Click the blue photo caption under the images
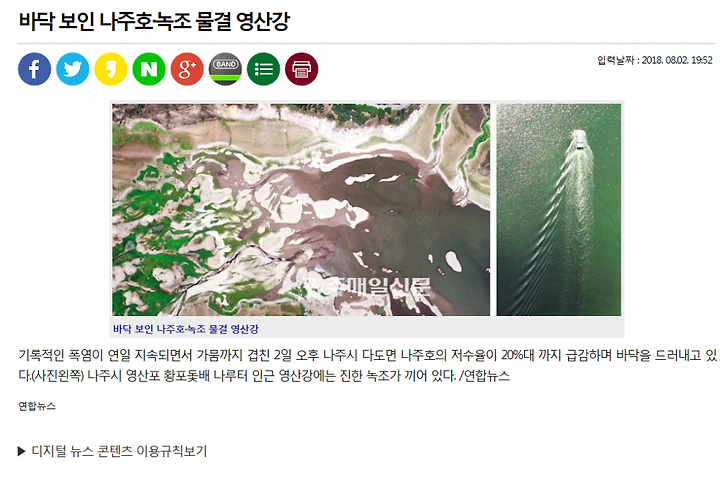Viewport: 720px width, 496px height. (186, 329)
